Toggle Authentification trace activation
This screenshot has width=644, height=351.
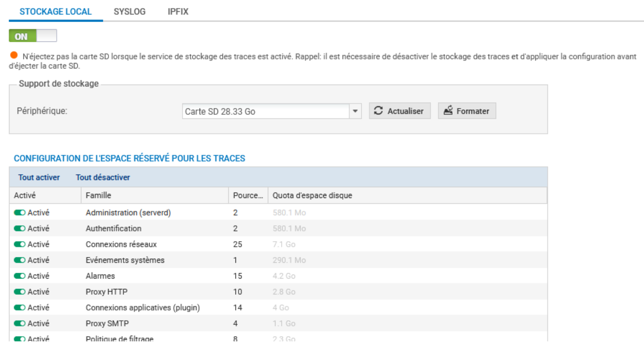point(20,229)
